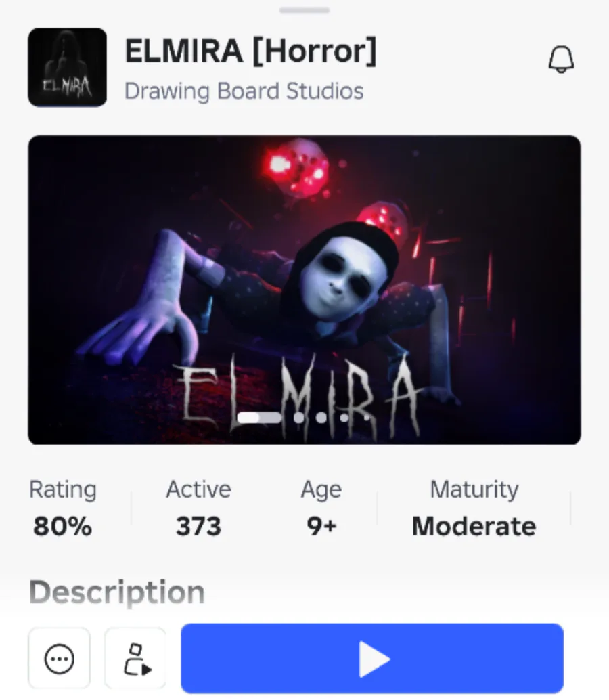Expand the Description section
This screenshot has height=700, width=609.
(117, 592)
